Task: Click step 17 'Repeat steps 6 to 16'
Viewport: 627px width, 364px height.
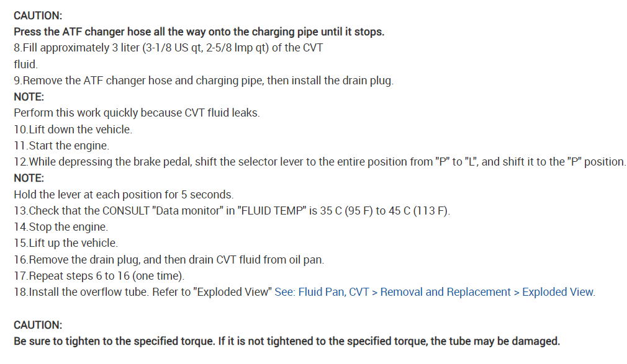Action: [99, 275]
